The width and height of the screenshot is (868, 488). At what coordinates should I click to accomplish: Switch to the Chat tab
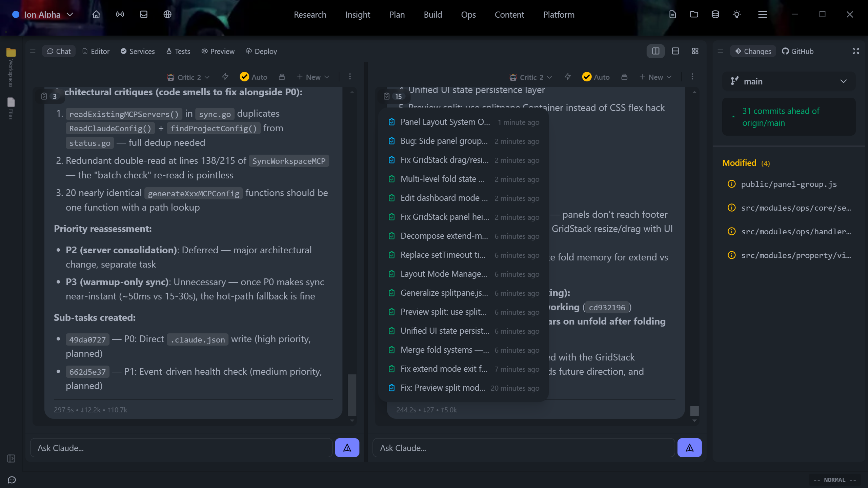[x=59, y=51]
